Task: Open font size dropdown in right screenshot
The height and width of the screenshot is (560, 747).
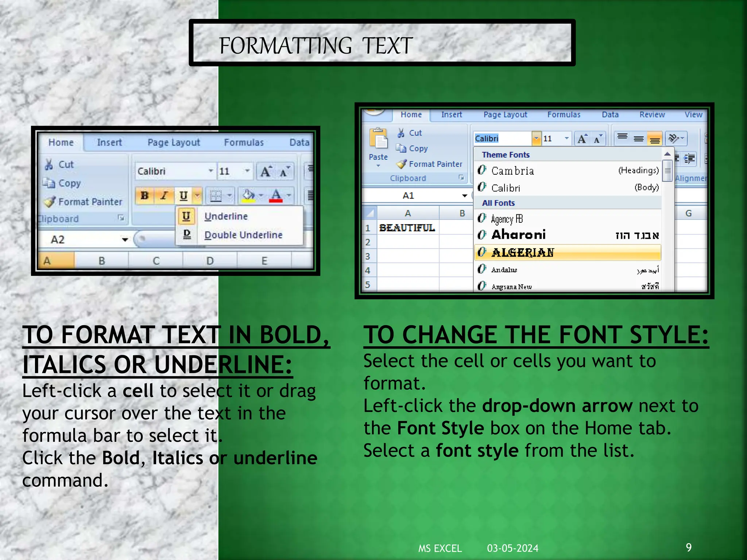Action: 566,139
